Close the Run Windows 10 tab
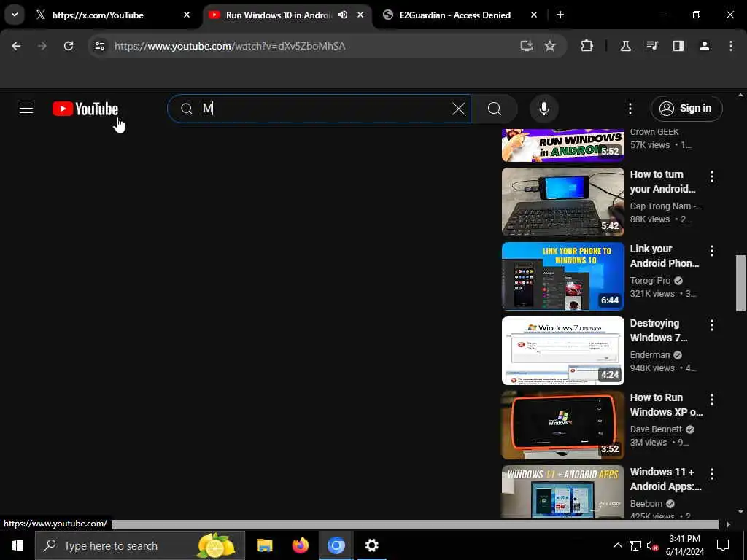The height and width of the screenshot is (560, 747). [360, 15]
